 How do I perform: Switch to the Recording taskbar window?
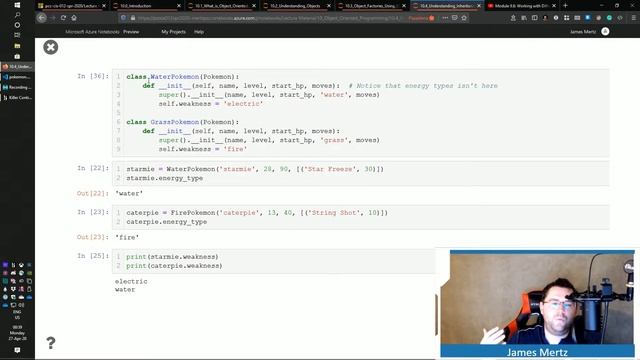coord(17,87)
